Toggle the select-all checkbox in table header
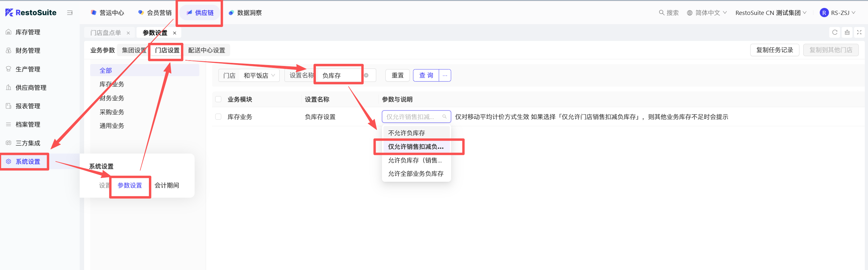 pos(218,99)
